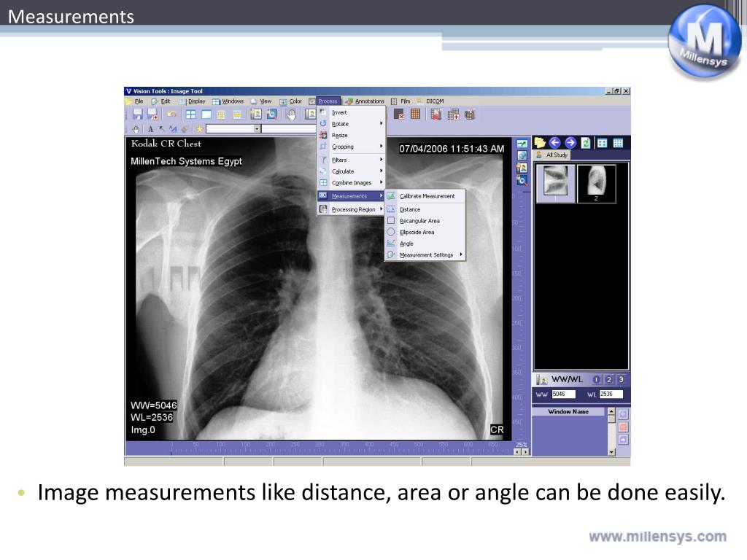Select WW/WL preset 1

coord(597,379)
